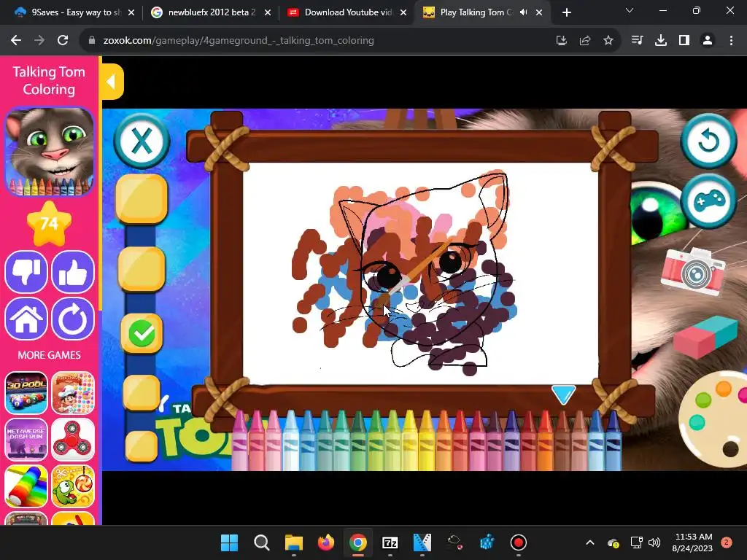Image resolution: width=747 pixels, height=560 pixels.
Task: Share this page icon in address bar
Action: tap(585, 41)
